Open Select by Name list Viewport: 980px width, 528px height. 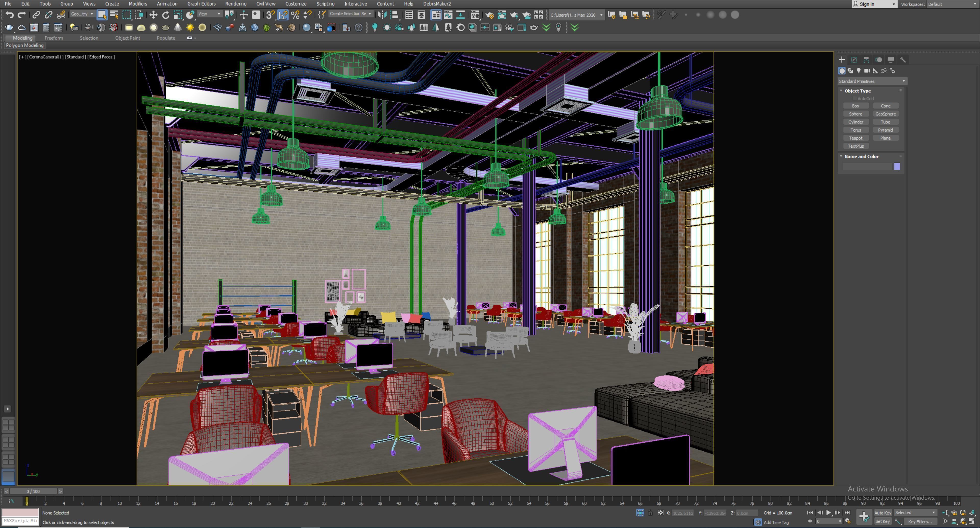[114, 15]
